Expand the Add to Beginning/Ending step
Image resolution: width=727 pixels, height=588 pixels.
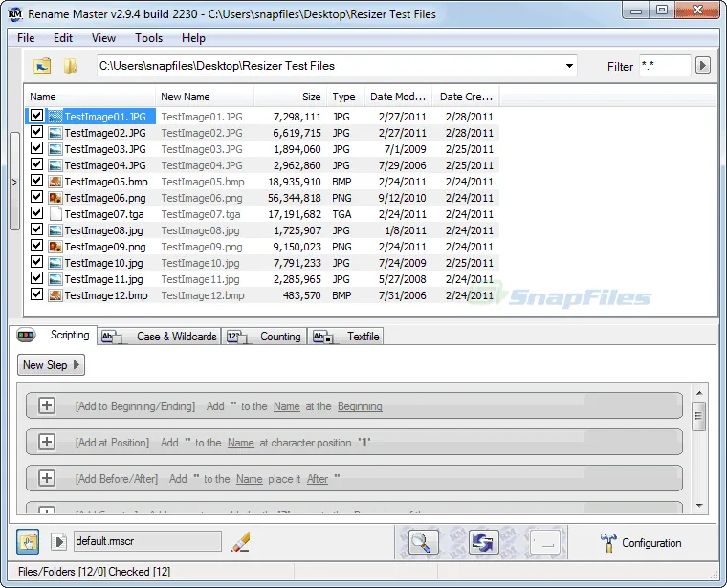46,405
